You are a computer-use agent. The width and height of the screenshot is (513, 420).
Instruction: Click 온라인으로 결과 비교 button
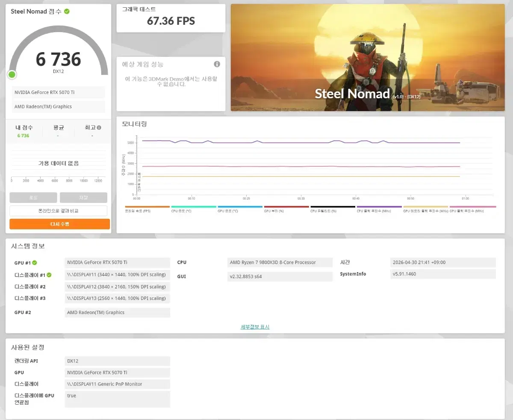[x=58, y=211]
